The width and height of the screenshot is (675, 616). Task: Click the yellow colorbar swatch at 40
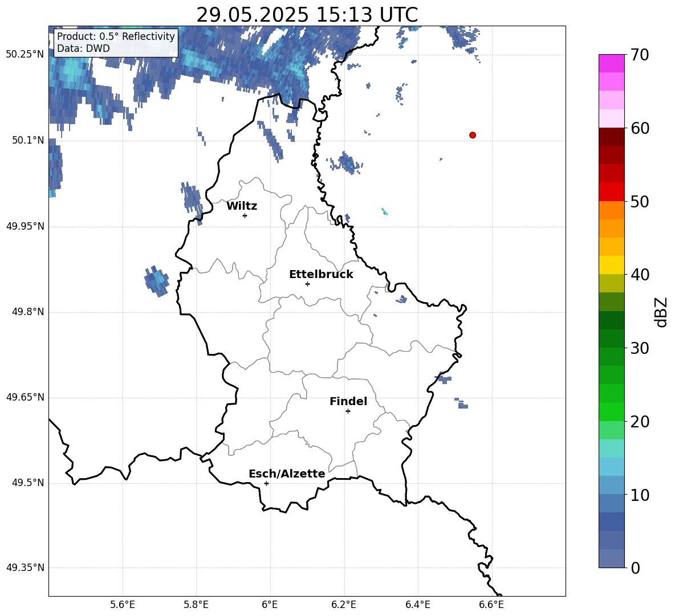click(x=611, y=265)
